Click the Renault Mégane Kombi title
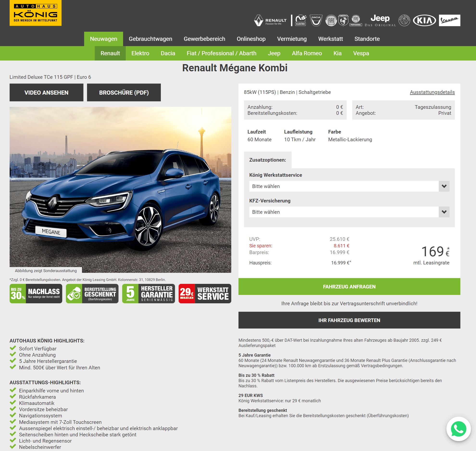This screenshot has height=451, width=476. pos(235,68)
